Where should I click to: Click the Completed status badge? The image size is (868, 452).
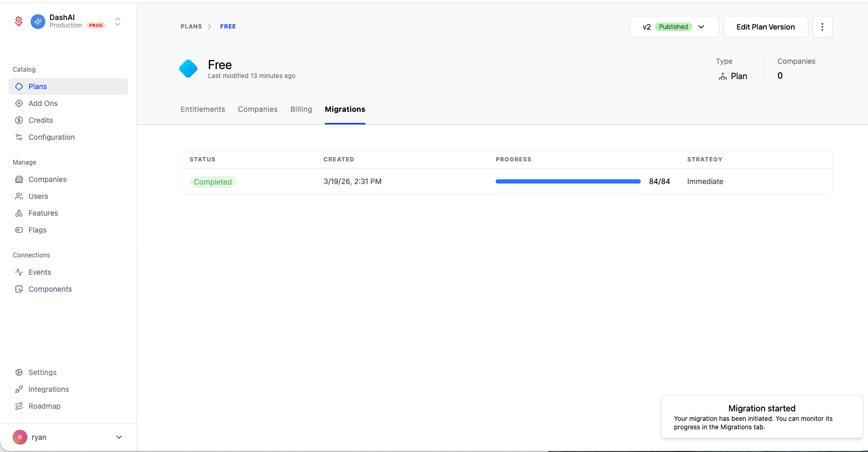coord(213,182)
